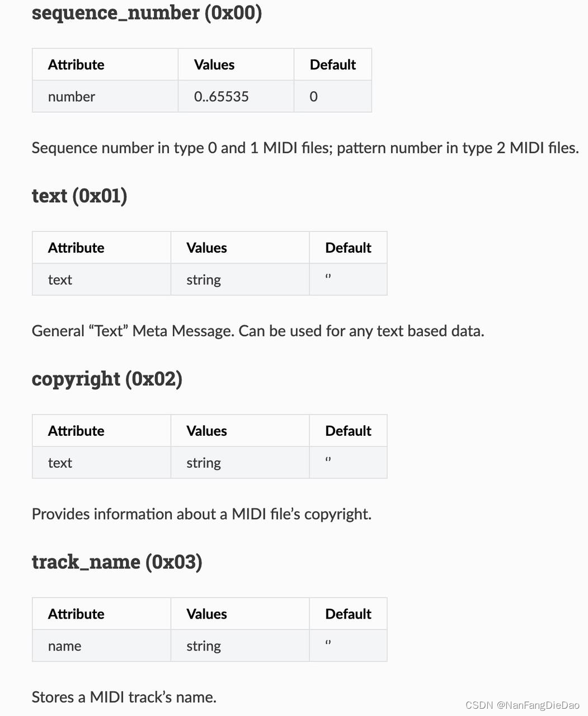Click the string value in track_name table
The height and width of the screenshot is (716, 588).
pos(239,646)
